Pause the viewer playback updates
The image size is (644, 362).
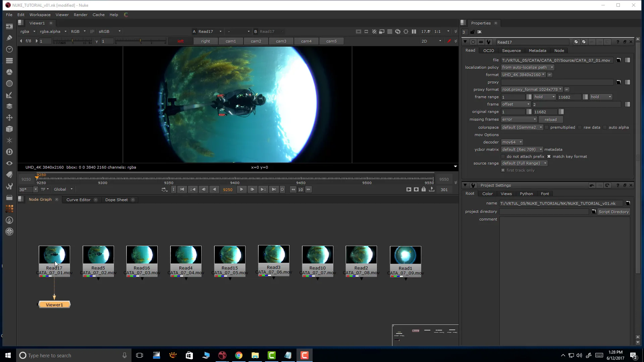pos(414,32)
